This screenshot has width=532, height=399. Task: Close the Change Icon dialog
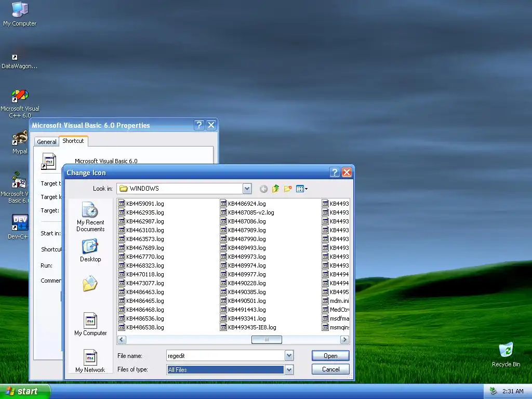coord(347,172)
